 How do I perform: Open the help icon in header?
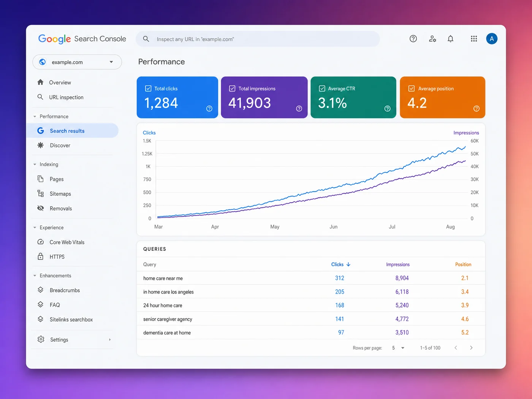[x=413, y=39]
